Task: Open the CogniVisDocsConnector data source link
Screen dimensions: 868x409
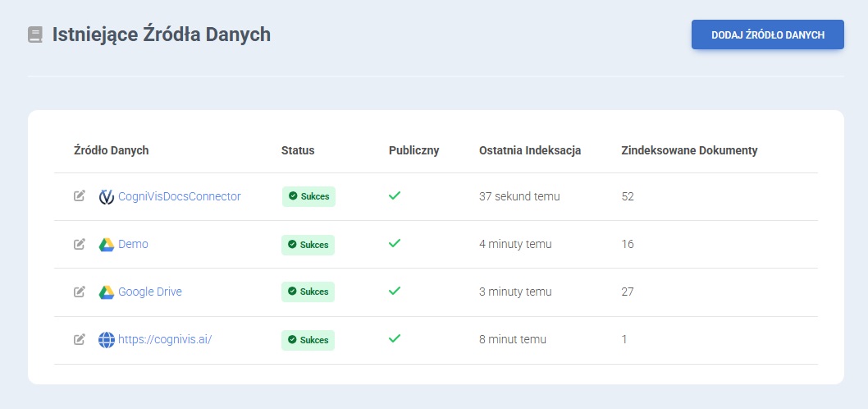Action: [179, 196]
